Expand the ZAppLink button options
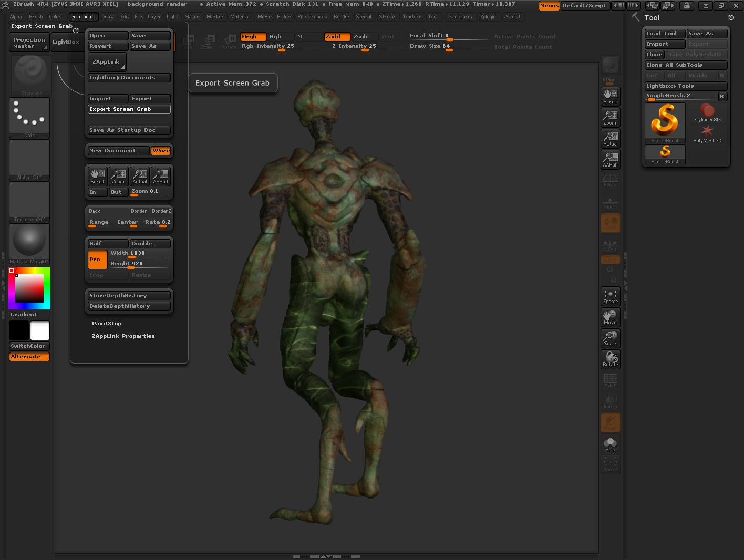744x560 pixels. (x=107, y=62)
